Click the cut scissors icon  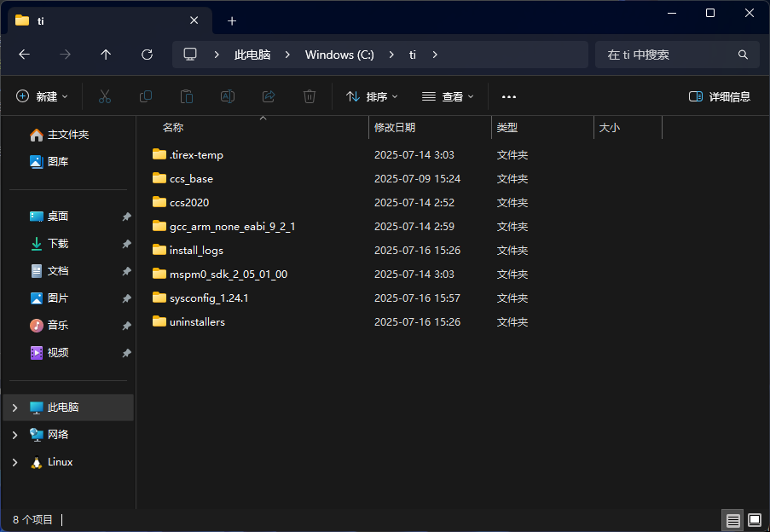(x=105, y=96)
